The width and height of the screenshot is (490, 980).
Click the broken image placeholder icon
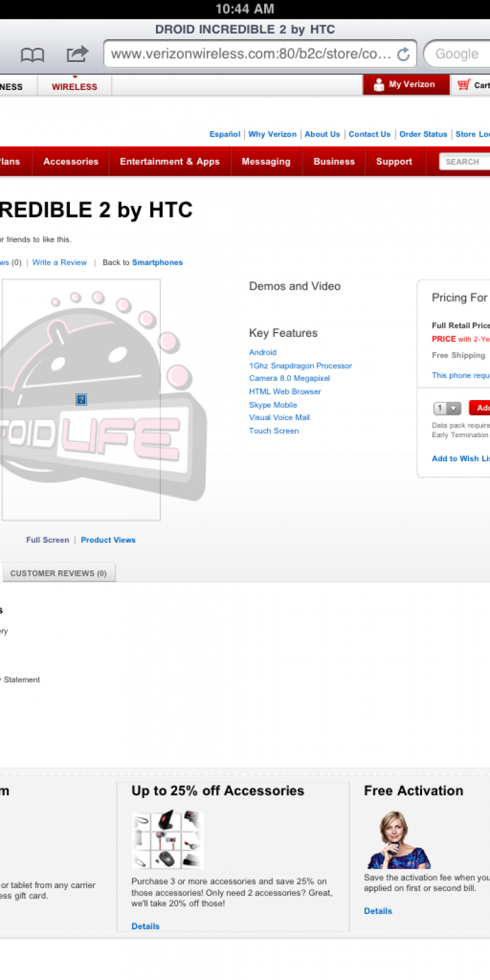81,399
